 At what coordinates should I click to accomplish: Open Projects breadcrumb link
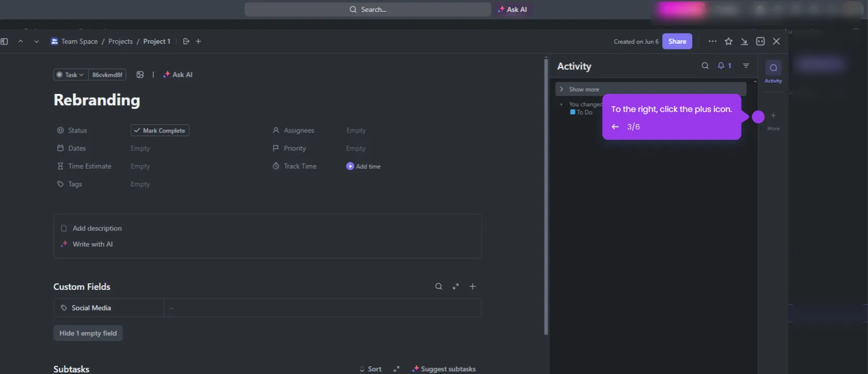coord(120,41)
